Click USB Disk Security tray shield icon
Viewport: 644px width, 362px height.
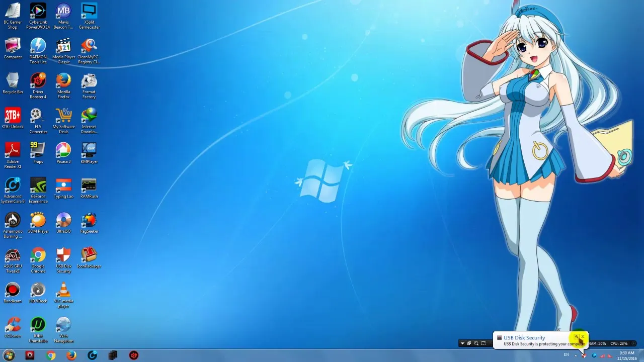click(584, 355)
